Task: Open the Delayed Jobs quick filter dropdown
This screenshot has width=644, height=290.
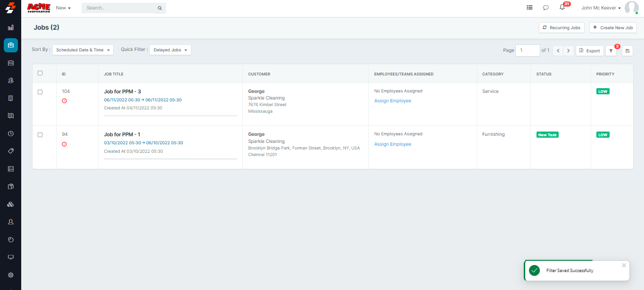Action: pyautogui.click(x=170, y=50)
